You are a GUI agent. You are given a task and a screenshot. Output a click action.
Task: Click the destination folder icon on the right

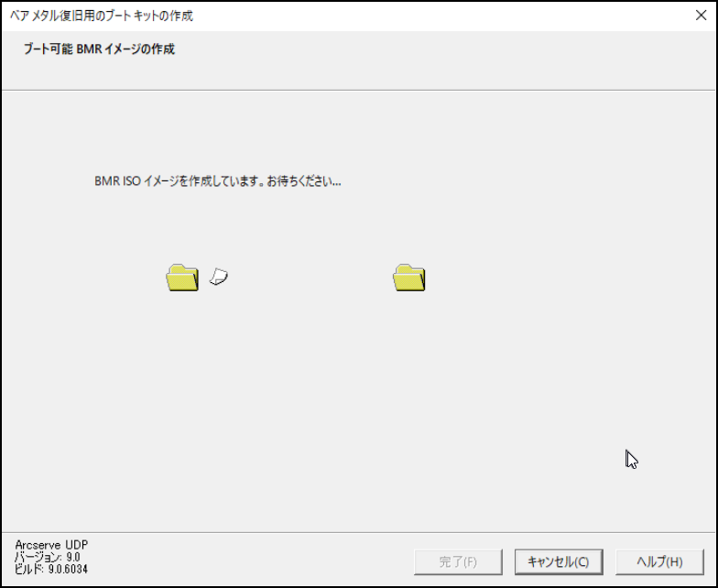coord(408,278)
